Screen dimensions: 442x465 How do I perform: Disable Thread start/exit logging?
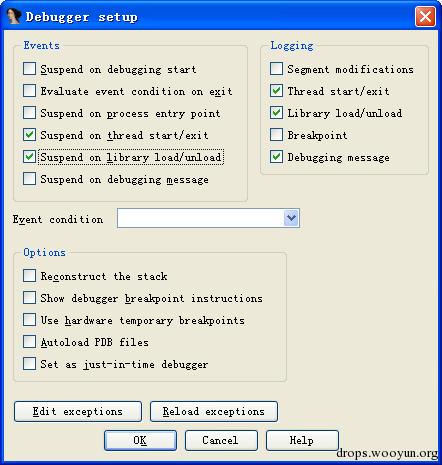click(276, 91)
